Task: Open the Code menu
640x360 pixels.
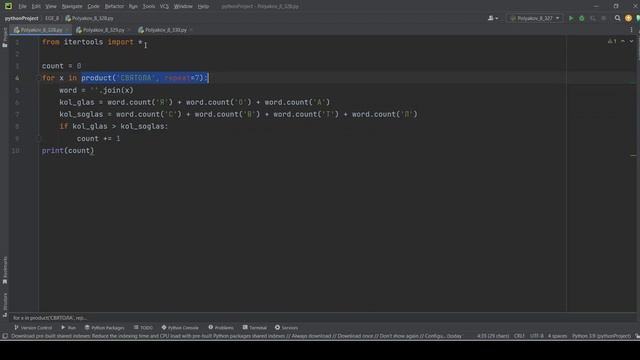Action: point(93,6)
